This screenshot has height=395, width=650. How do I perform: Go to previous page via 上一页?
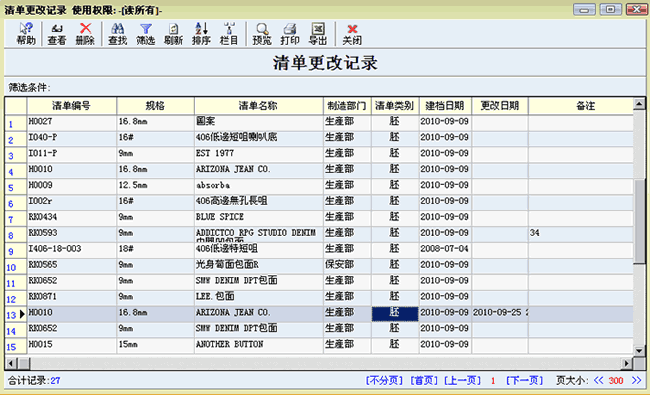pyautogui.click(x=462, y=380)
